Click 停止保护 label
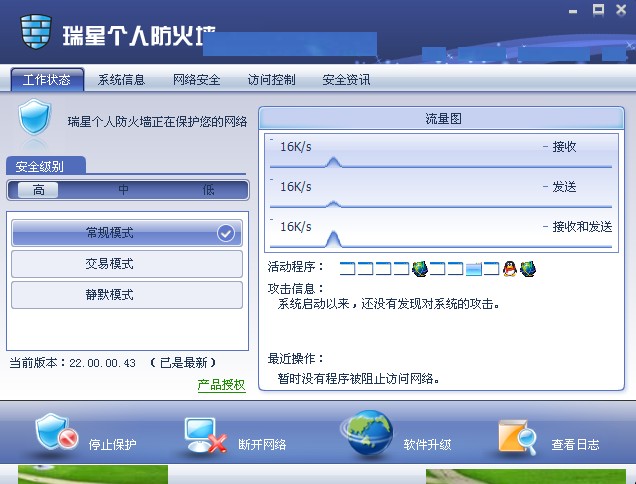 pos(112,444)
